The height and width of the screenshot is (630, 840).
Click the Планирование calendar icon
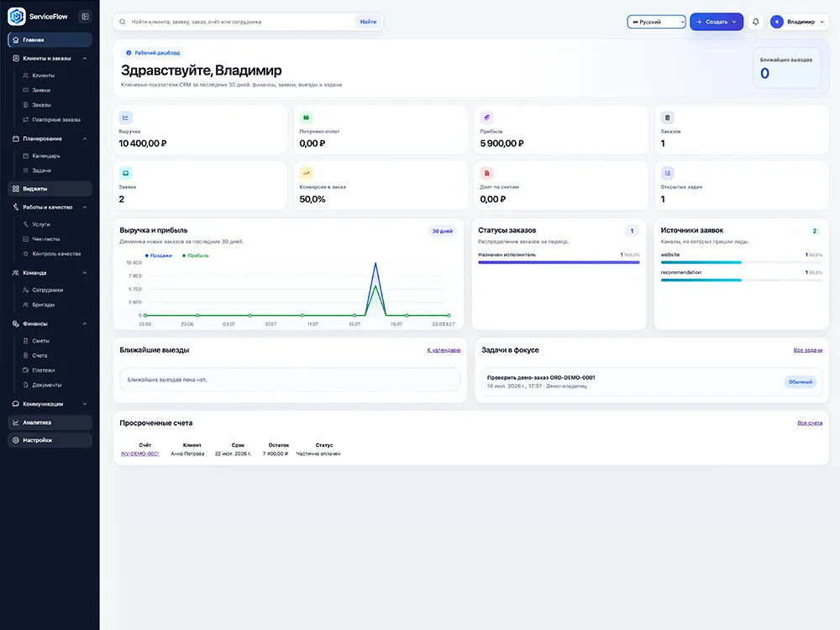15,139
